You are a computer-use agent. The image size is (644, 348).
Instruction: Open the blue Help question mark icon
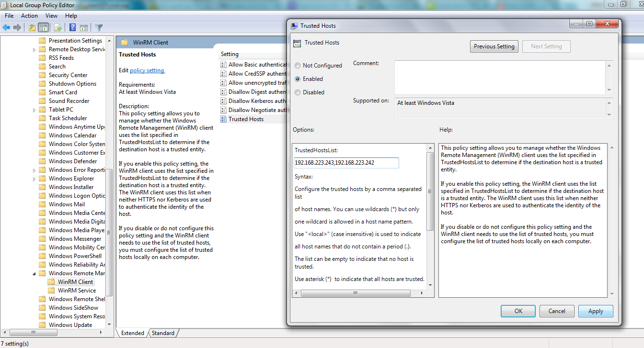[73, 28]
